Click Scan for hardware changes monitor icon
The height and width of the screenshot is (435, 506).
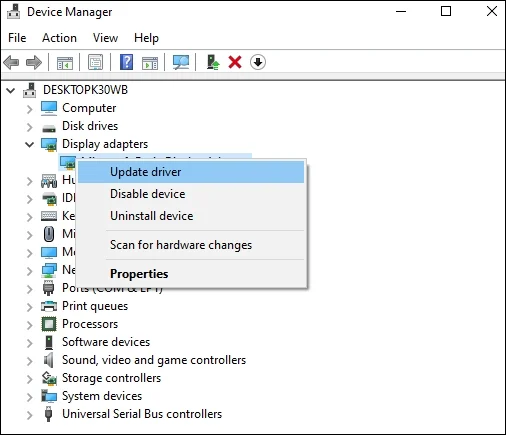click(181, 62)
